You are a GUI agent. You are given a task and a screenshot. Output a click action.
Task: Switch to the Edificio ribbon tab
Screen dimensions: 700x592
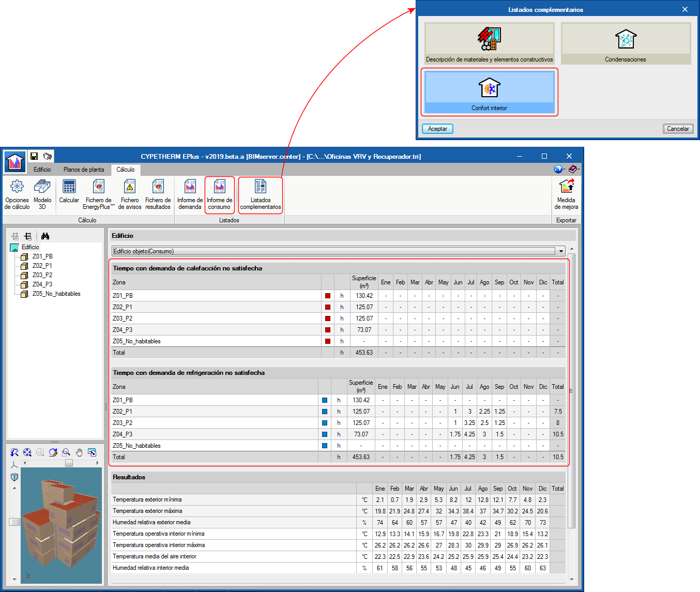42,170
